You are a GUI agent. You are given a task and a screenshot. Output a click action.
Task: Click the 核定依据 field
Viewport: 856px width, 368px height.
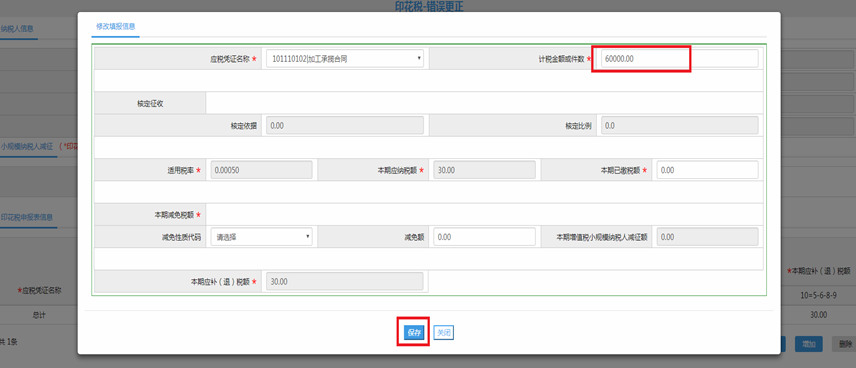pos(345,125)
